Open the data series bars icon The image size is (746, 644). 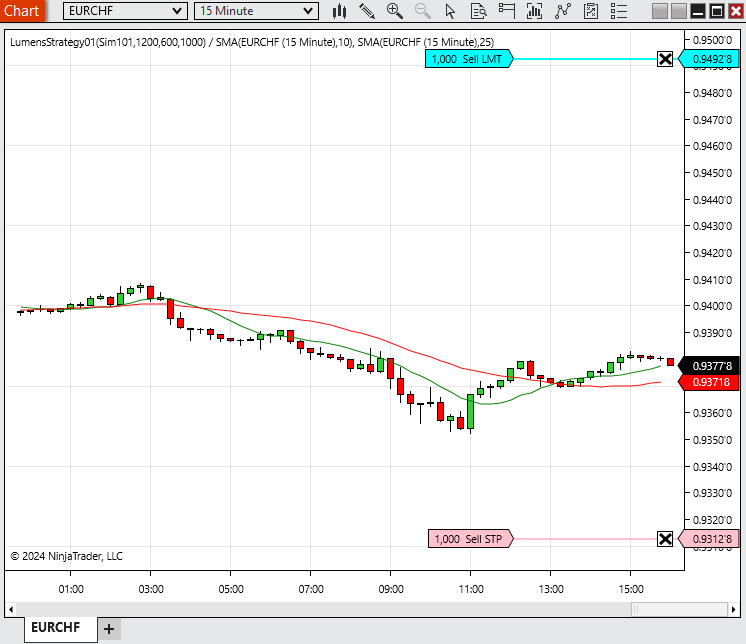[534, 11]
